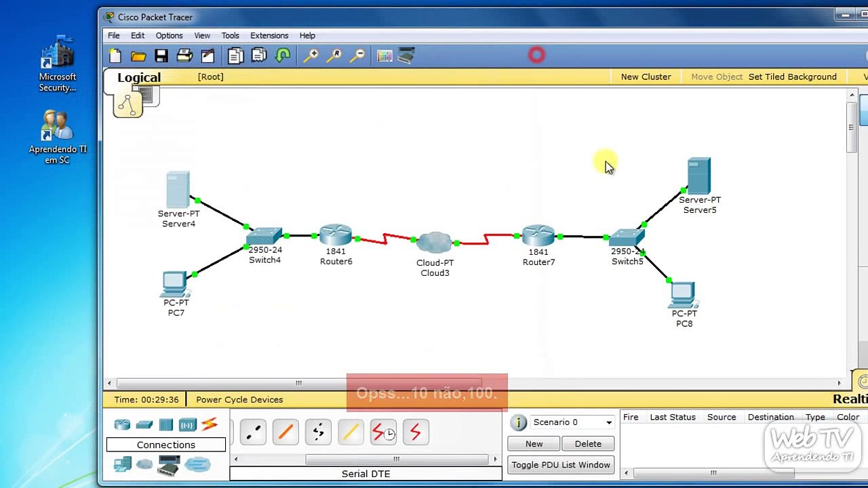Click the Paste icon in the toolbar
The image size is (868, 488).
[259, 56]
